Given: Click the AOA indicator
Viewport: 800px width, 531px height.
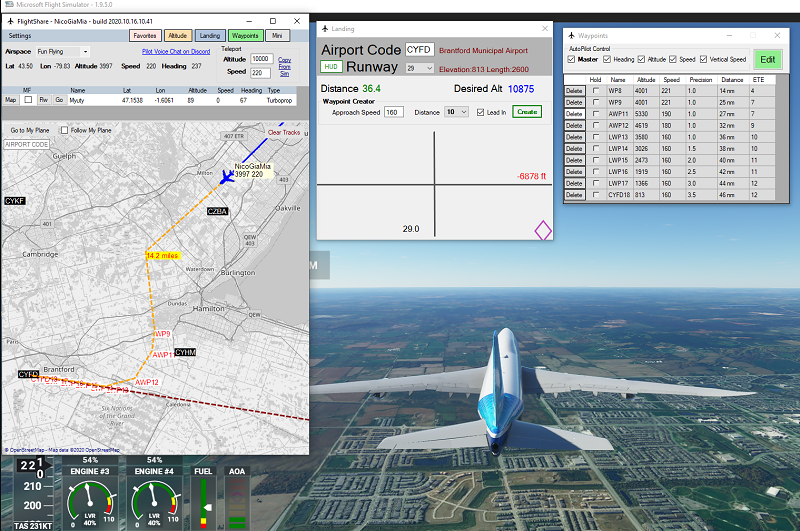Looking at the screenshot, I should pos(236,498).
